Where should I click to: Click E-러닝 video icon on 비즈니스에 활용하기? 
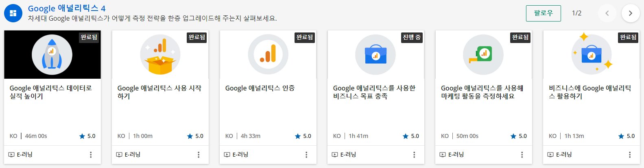[550, 155]
